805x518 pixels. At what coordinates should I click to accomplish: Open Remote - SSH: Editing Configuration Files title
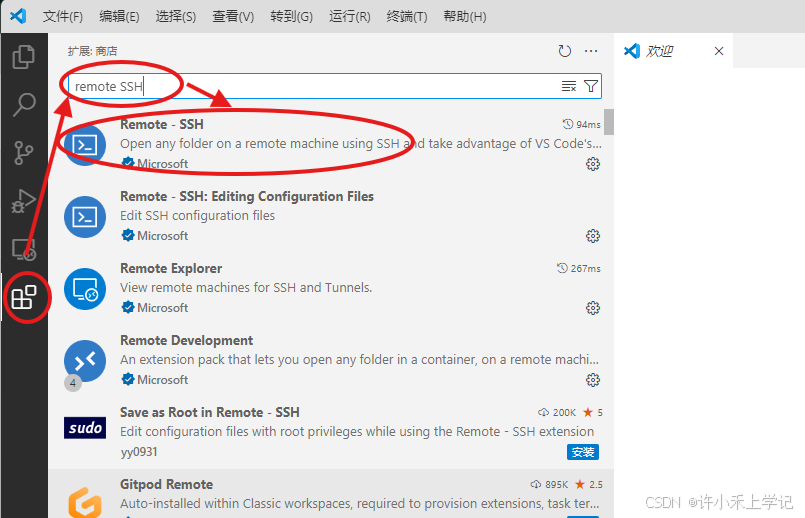[247, 197]
